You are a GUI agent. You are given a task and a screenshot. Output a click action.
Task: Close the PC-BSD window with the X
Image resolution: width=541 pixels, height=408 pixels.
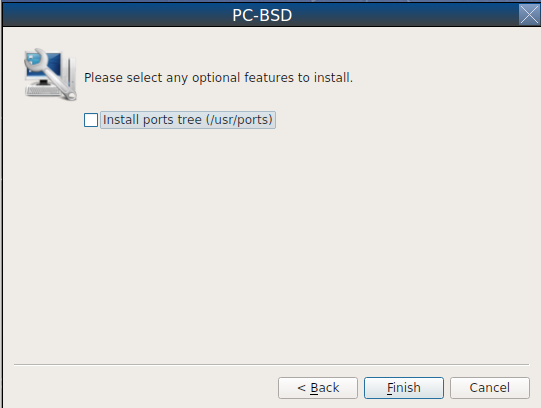coord(529,14)
